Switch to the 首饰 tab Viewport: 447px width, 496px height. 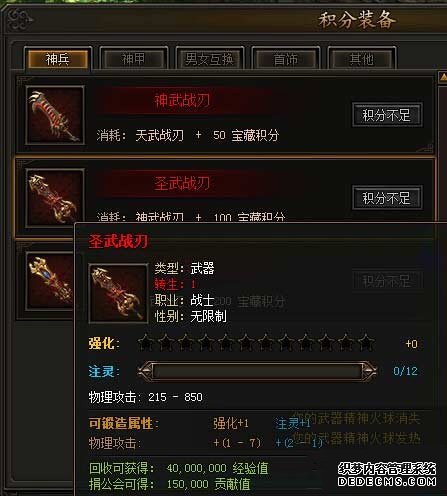[285, 59]
